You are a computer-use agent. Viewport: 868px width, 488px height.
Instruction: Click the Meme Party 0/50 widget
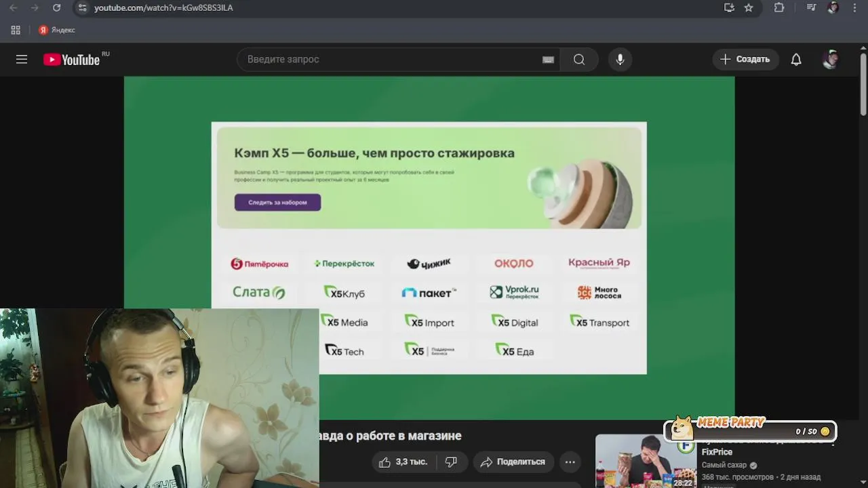(x=750, y=429)
